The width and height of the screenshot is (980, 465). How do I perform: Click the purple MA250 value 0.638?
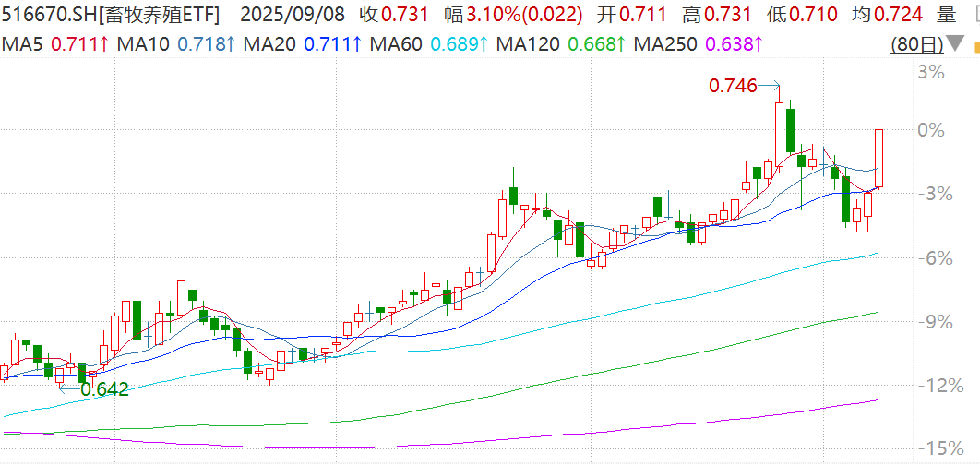(x=732, y=44)
